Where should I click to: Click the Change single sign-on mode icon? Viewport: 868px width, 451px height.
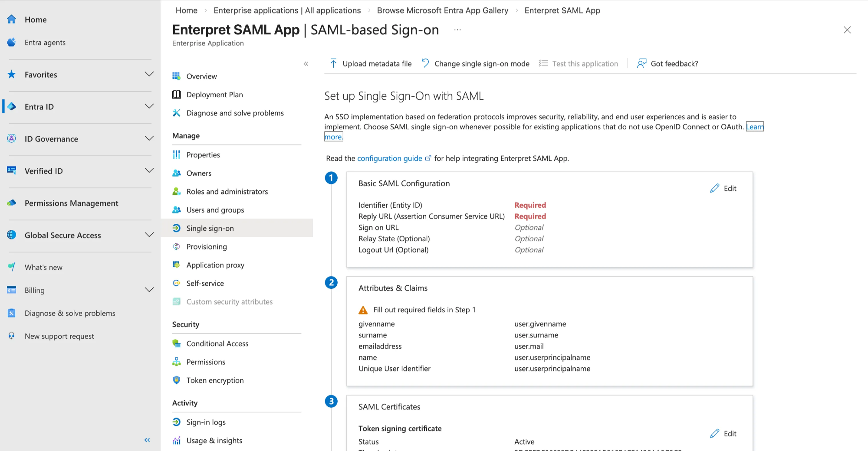[425, 63]
